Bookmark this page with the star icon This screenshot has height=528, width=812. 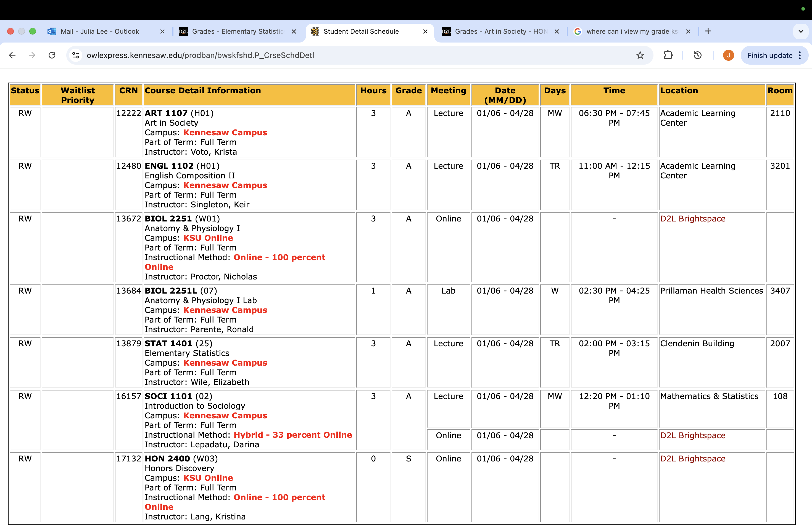[640, 55]
